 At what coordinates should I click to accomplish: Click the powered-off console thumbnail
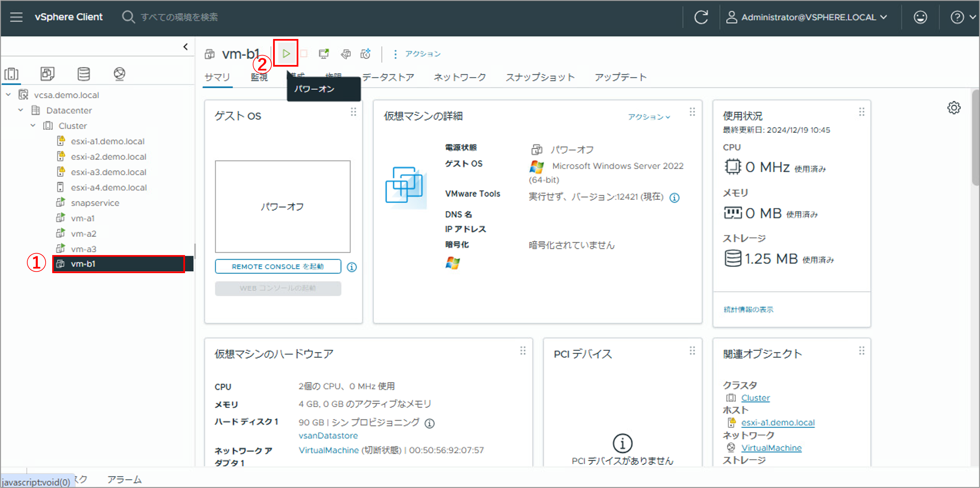(282, 206)
